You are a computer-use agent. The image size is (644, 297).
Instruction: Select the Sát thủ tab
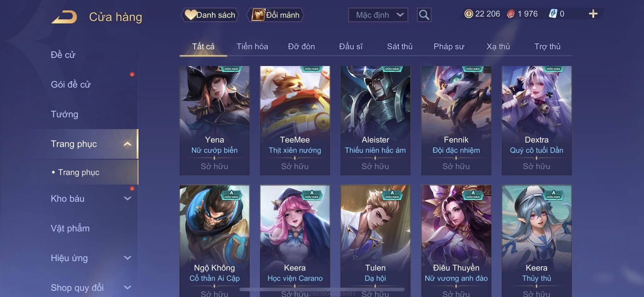pyautogui.click(x=400, y=46)
